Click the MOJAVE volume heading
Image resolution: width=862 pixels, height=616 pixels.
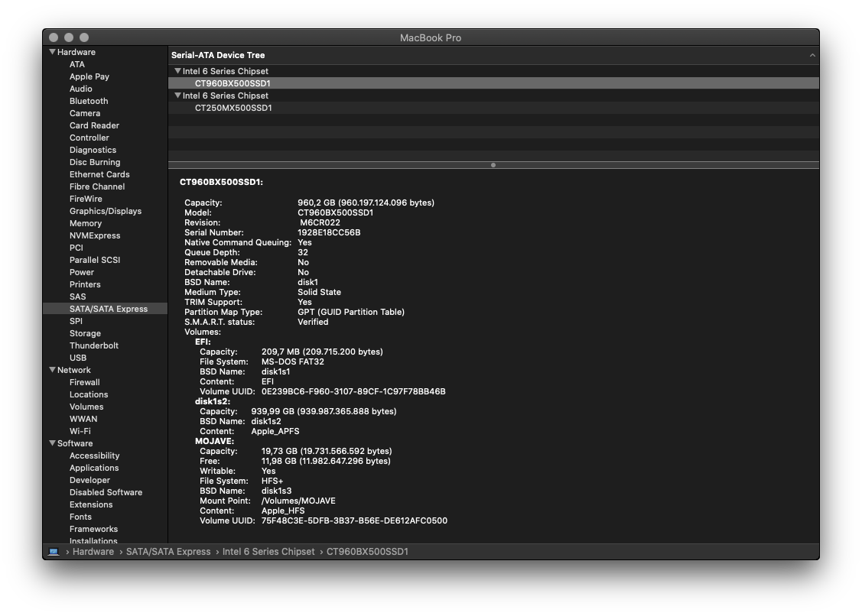[x=214, y=441]
